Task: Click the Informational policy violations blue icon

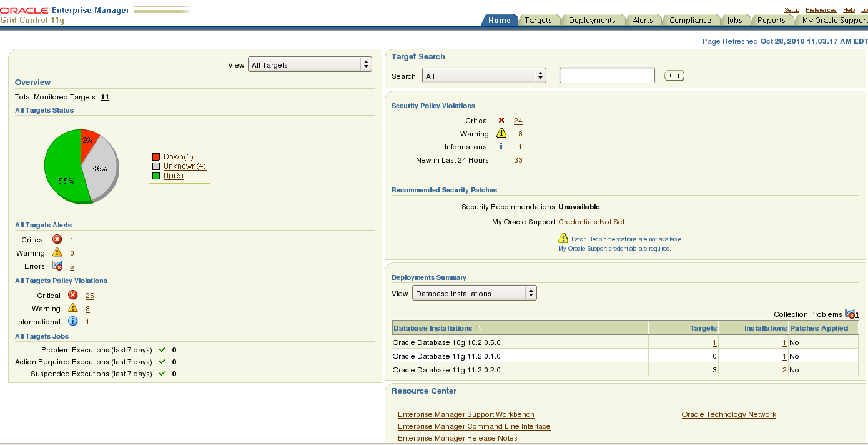Action: (72, 321)
